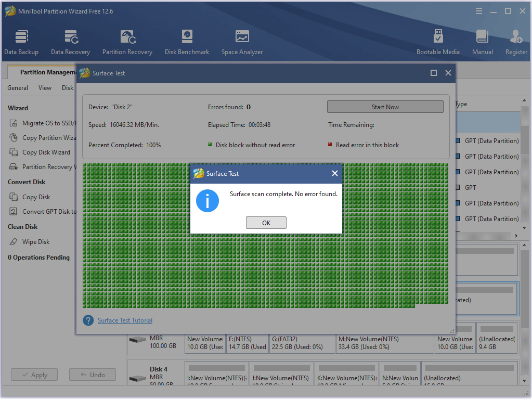Viewport: 532px width, 399px height.
Task: Click the blue help question mark icon
Action: [x=88, y=320]
